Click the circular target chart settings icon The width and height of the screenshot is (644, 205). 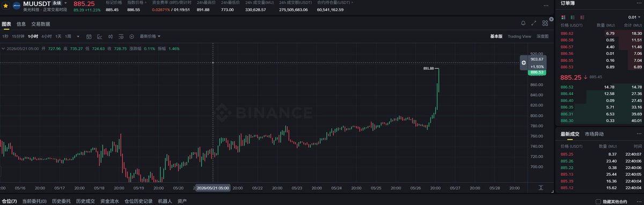tap(131, 36)
